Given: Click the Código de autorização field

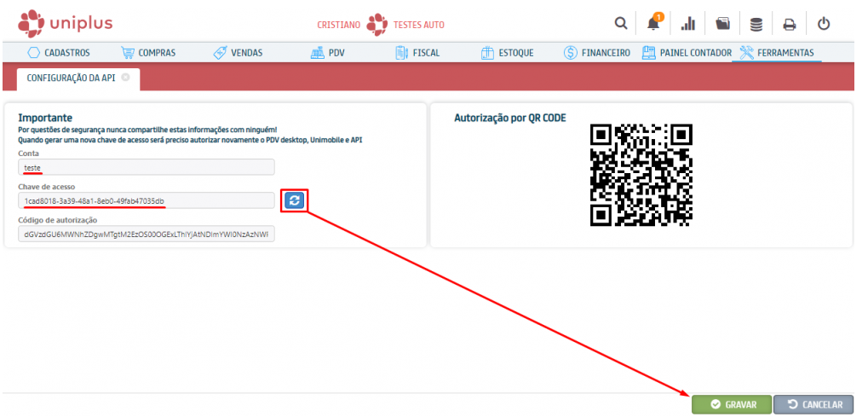Looking at the screenshot, I should point(146,234).
